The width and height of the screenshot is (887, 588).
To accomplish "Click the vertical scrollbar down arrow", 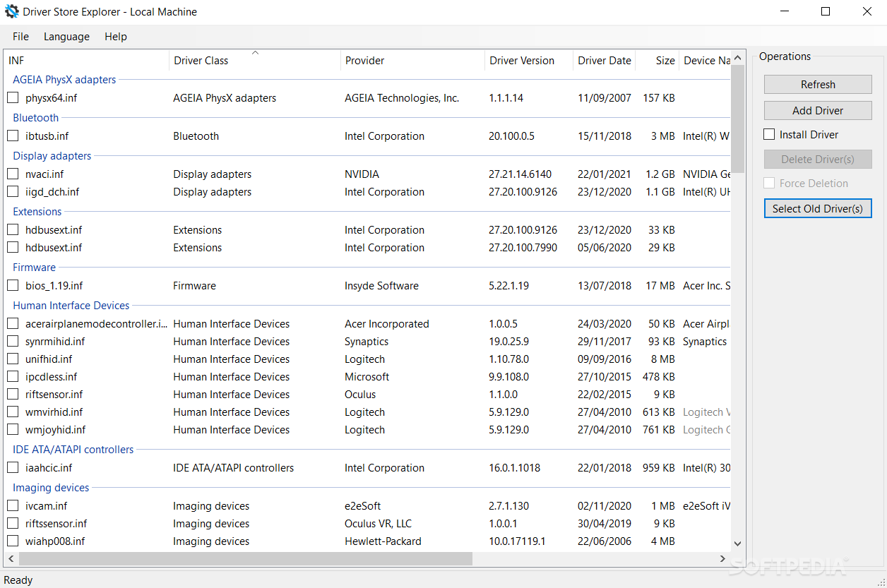I will tap(738, 544).
